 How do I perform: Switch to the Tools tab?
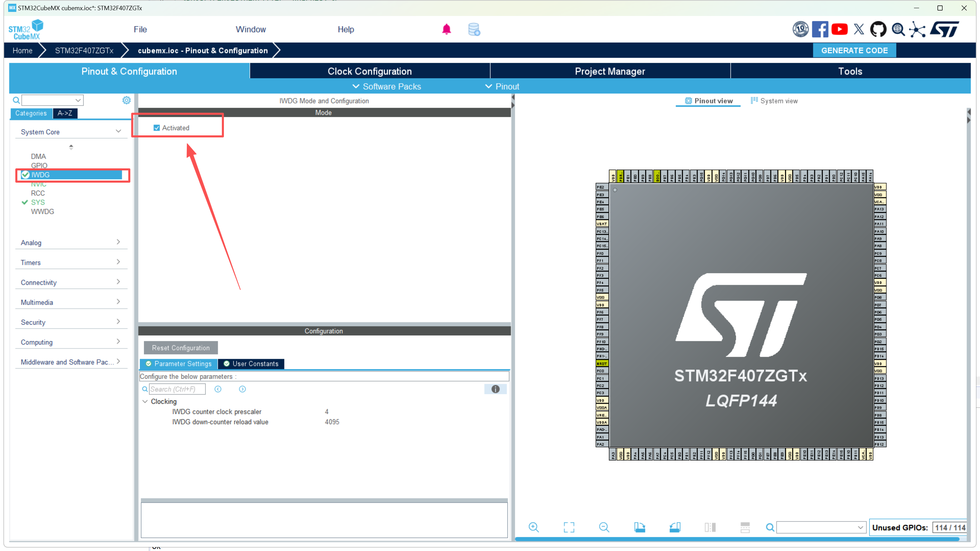[x=850, y=71]
